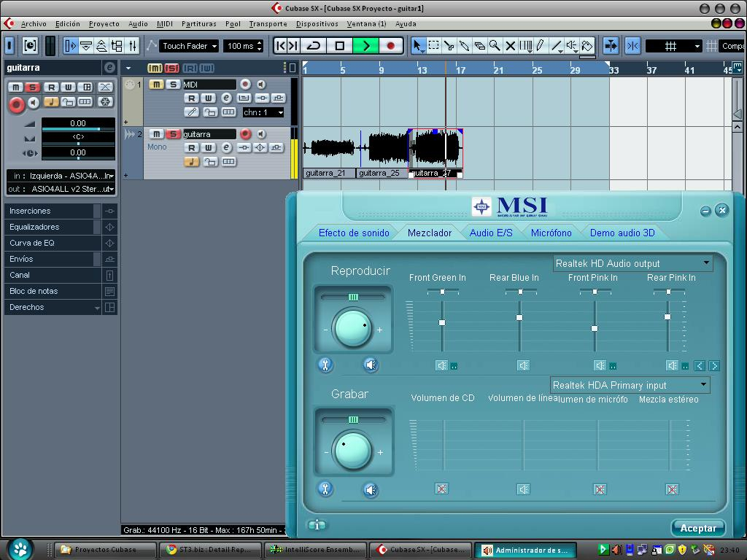Open the Pool icon in toolbar
The height and width of the screenshot is (560, 747).
point(117,46)
